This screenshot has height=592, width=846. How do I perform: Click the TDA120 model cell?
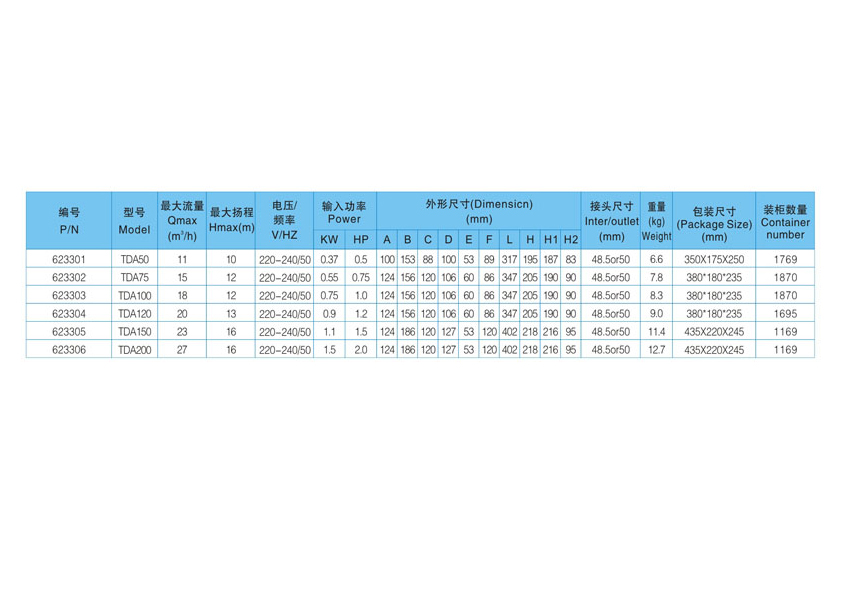134,314
